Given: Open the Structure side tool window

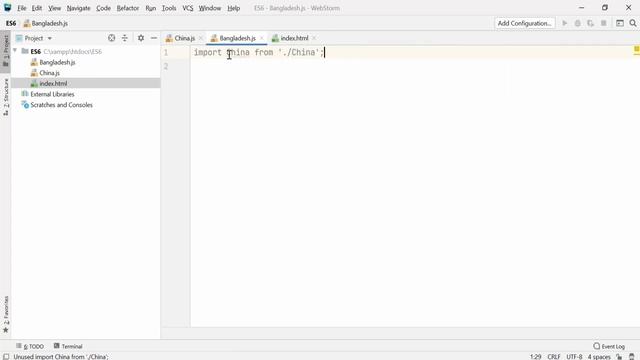Looking at the screenshot, I should [6, 97].
